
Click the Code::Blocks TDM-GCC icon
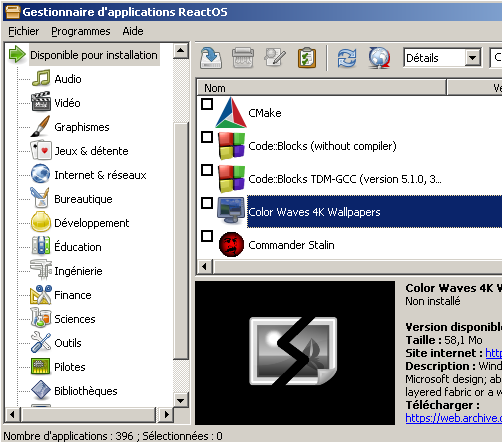coord(231,179)
